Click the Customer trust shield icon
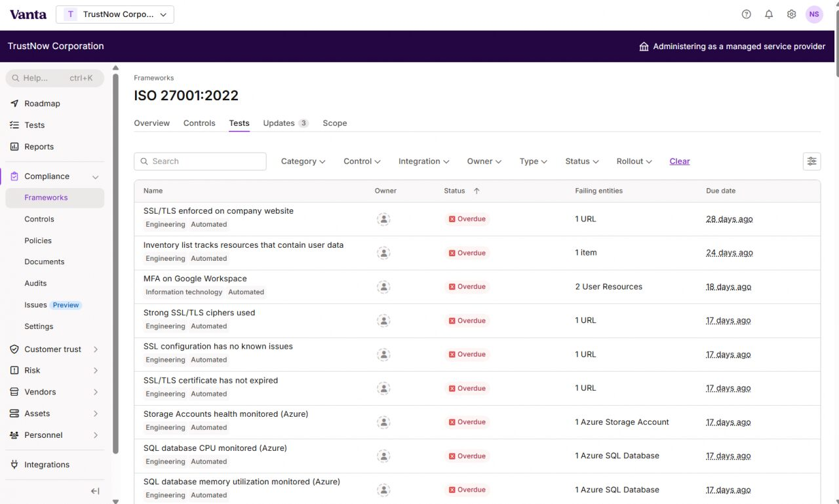 click(x=14, y=349)
